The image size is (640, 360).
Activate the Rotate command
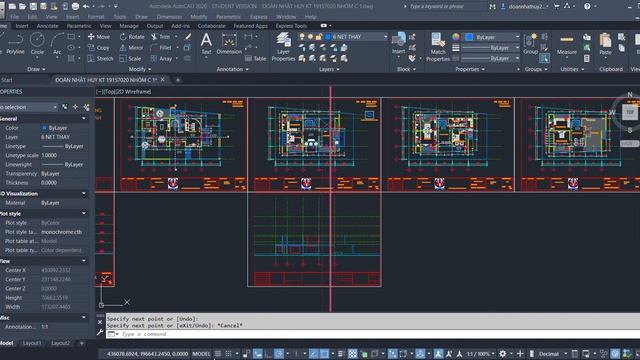pyautogui.click(x=132, y=37)
